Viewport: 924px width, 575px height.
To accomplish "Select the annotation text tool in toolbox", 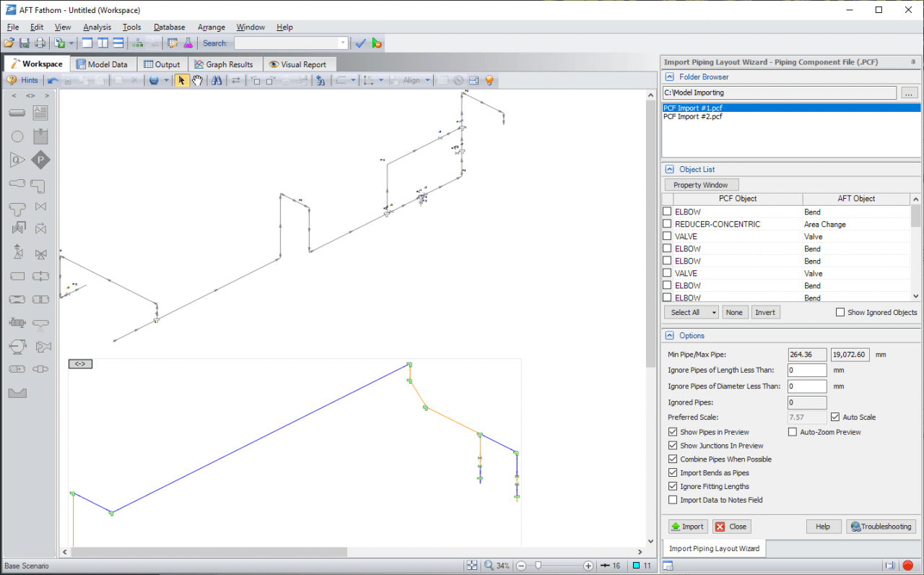I will coord(40,113).
